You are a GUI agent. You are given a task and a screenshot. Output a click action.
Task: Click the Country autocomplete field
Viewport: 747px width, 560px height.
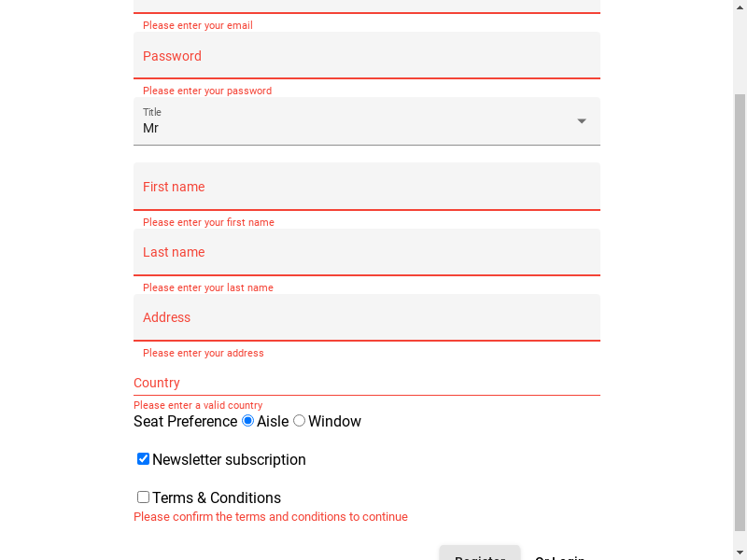pos(366,383)
